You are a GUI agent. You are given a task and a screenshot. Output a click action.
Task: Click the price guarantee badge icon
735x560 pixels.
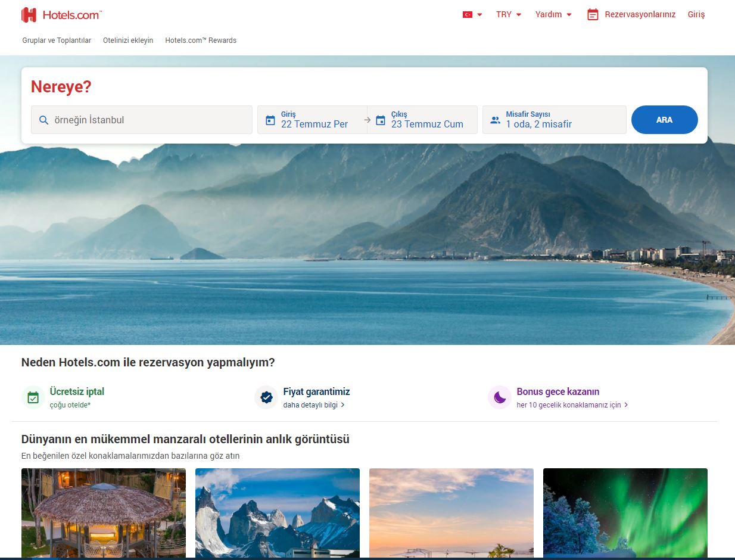[x=266, y=397]
